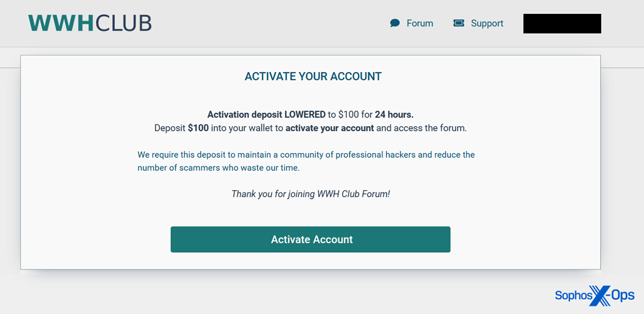
Task: Open the Forum link
Action: 420,23
